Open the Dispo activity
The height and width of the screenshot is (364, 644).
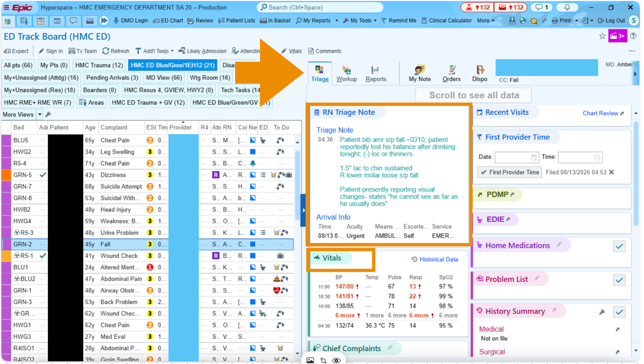coord(480,73)
